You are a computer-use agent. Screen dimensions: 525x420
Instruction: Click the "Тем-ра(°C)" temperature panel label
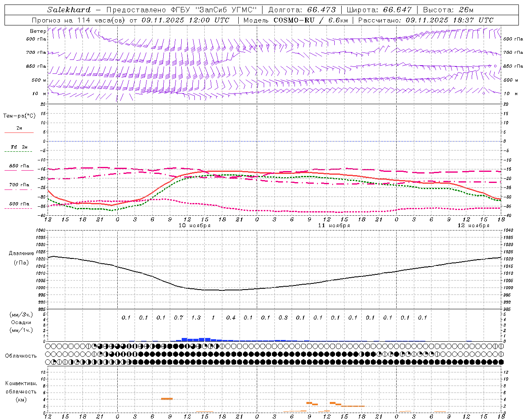pyautogui.click(x=19, y=116)
